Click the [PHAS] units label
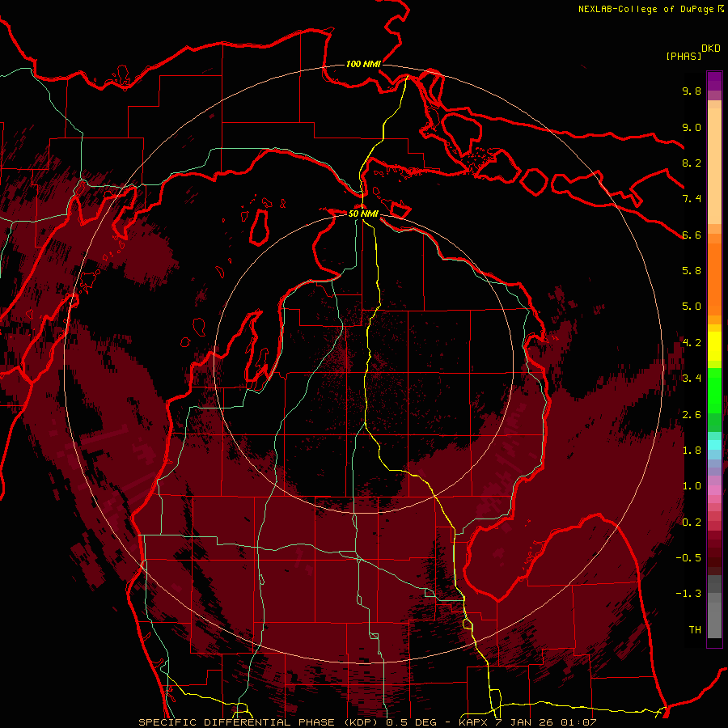 (x=684, y=56)
